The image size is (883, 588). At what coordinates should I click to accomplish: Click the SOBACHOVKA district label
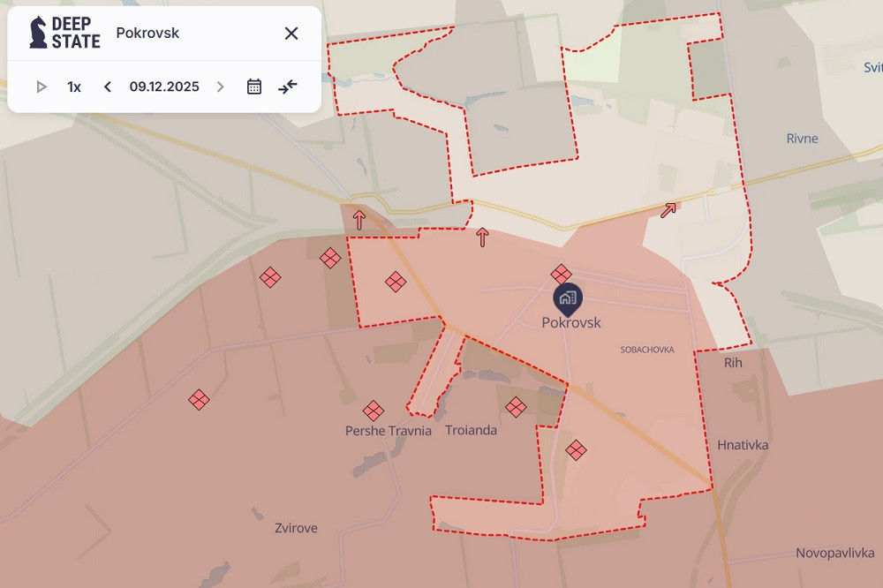click(x=646, y=350)
